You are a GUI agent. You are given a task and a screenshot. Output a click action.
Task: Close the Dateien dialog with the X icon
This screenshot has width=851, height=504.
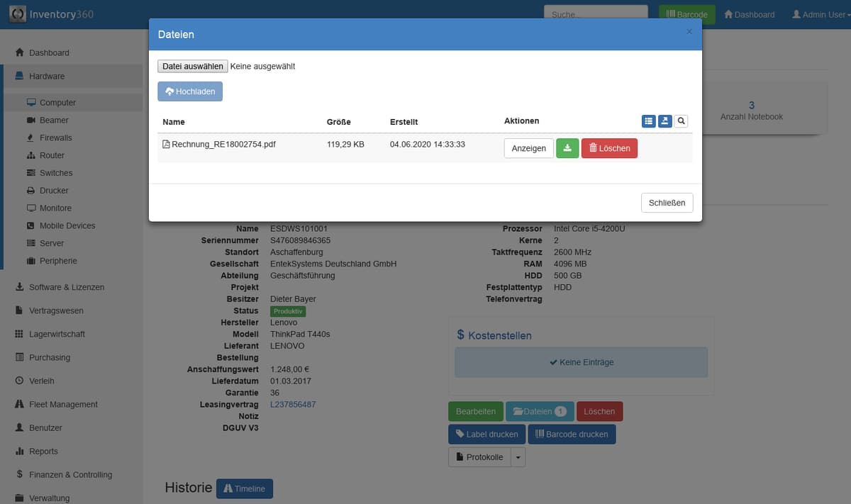coord(689,32)
